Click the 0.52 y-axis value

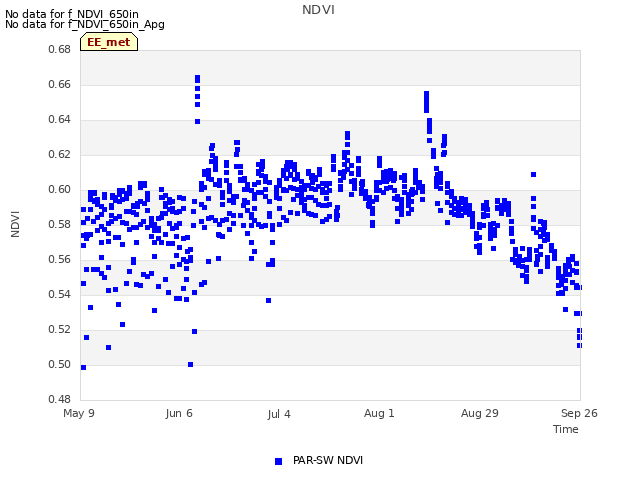click(60, 329)
